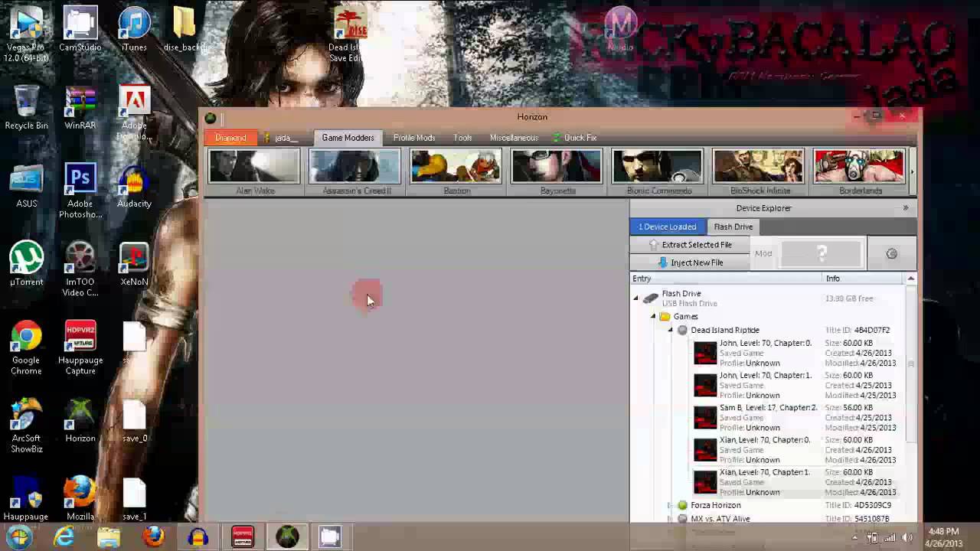980x551 pixels.
Task: Open XeNoN desktop shortcut
Action: pos(134,264)
